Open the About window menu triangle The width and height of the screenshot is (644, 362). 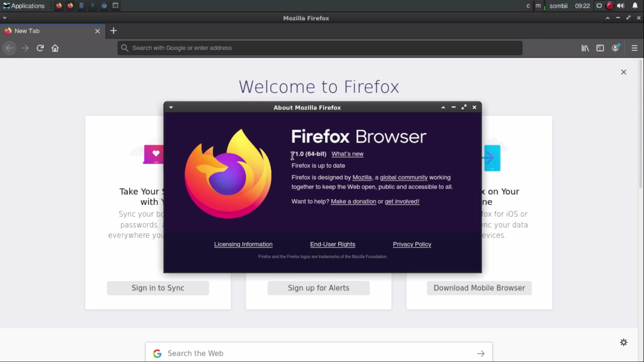(x=171, y=107)
